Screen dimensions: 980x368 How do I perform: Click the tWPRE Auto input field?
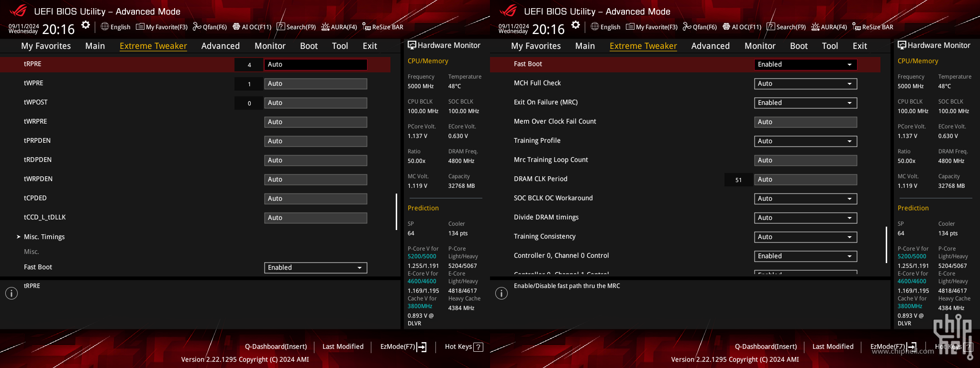(316, 83)
